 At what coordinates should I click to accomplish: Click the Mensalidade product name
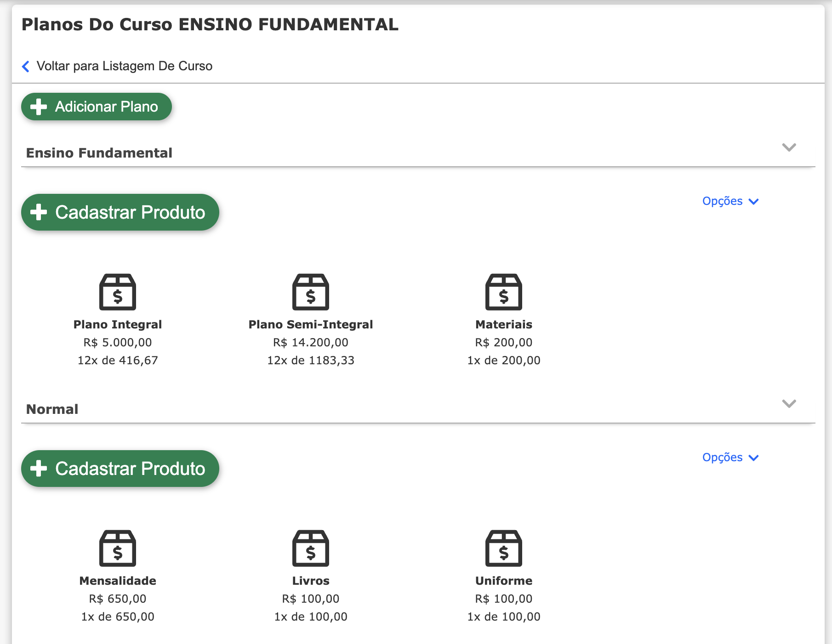pyautogui.click(x=118, y=581)
